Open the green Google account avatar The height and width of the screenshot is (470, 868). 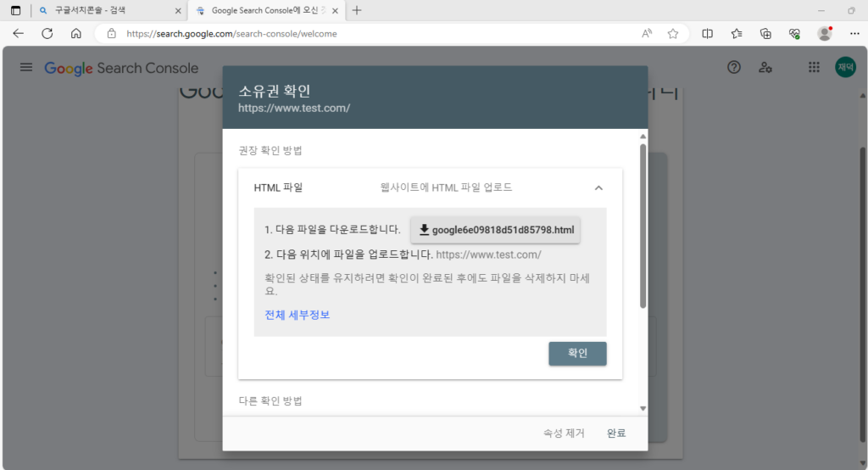click(x=845, y=68)
